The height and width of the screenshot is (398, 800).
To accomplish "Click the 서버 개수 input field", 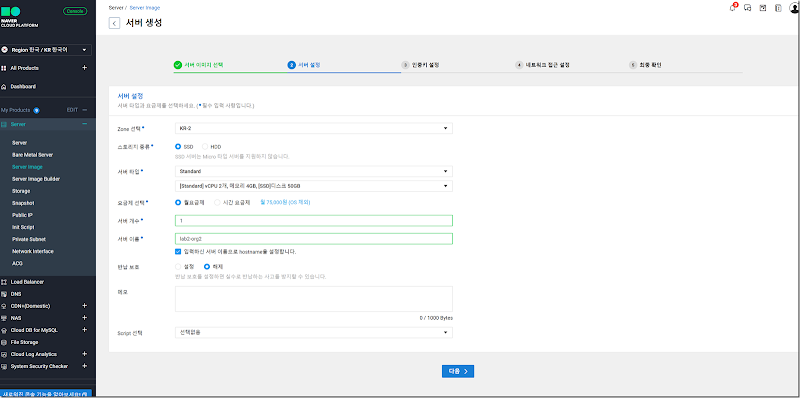I will pos(313,220).
